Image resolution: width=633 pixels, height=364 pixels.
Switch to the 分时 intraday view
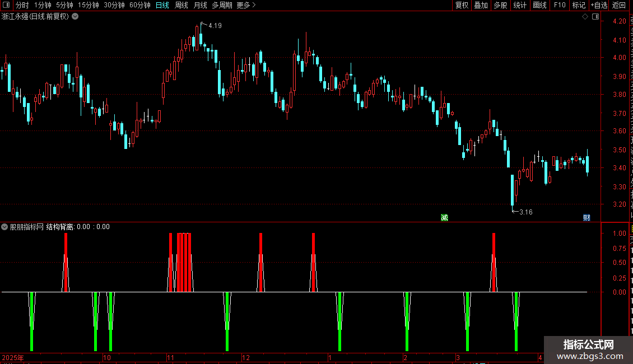click(22, 5)
